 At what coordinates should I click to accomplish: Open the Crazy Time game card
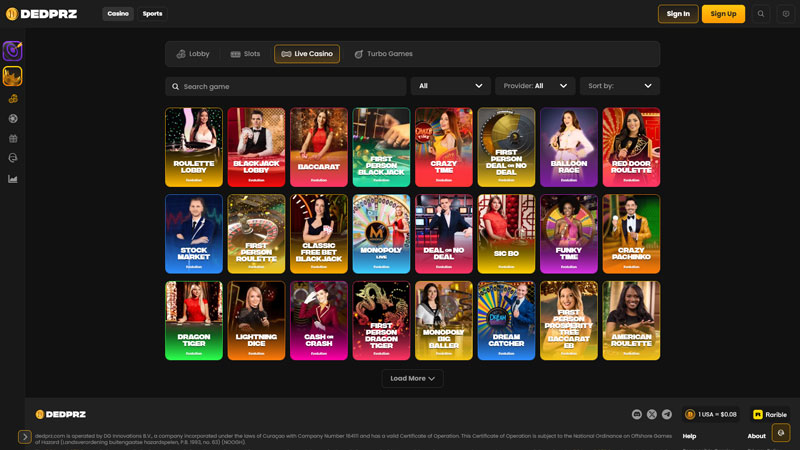[x=444, y=147]
